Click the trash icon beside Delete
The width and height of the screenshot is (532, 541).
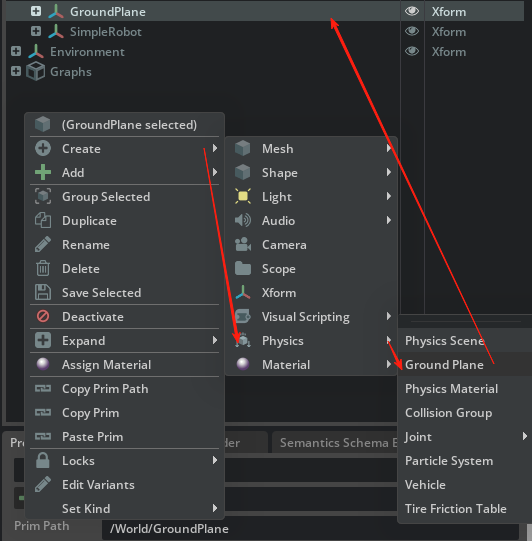(x=43, y=268)
